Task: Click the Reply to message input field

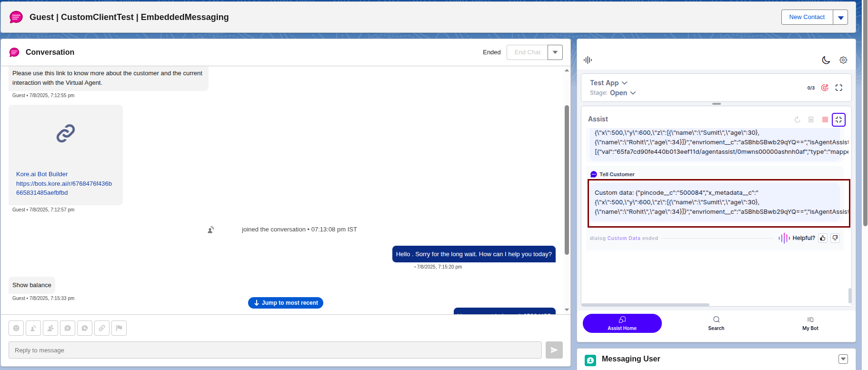Action: (x=275, y=350)
